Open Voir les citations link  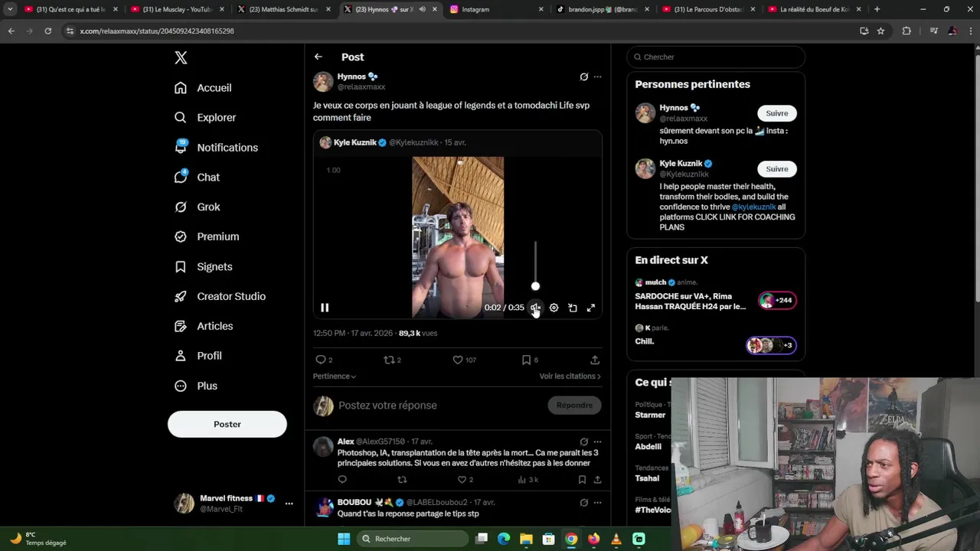tap(570, 377)
